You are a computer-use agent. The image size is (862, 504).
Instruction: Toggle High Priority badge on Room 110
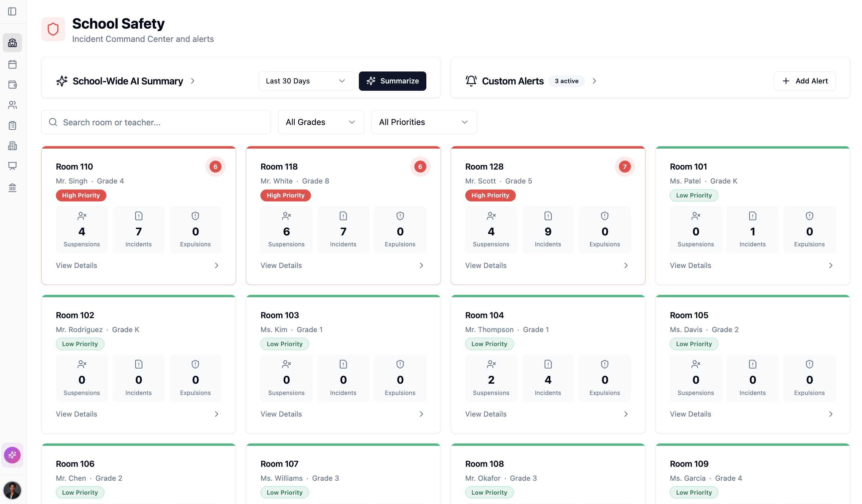coord(81,195)
